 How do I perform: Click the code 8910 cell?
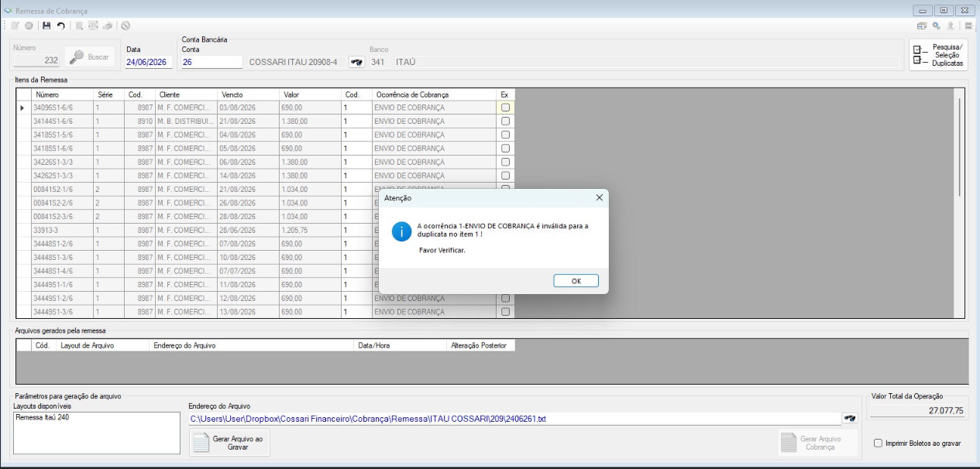point(139,122)
